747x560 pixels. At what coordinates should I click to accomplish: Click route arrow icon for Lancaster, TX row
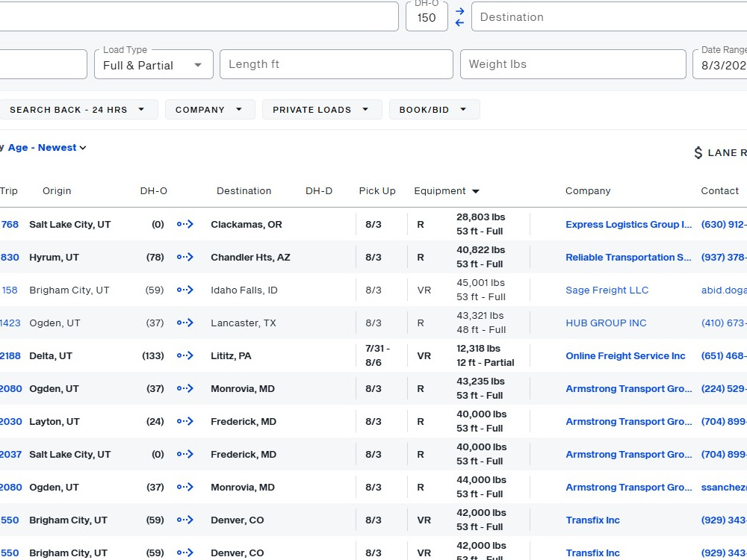[x=185, y=323]
